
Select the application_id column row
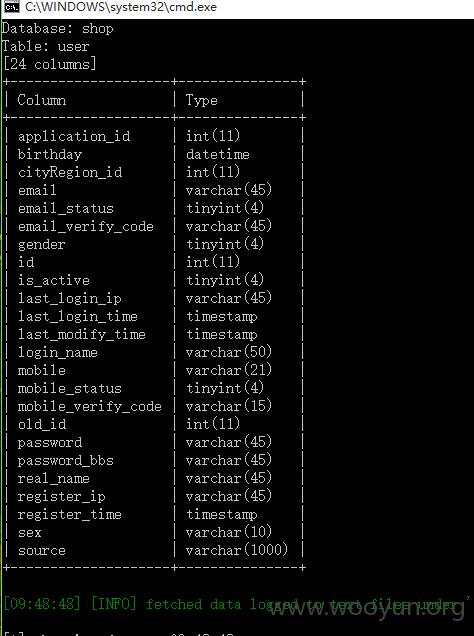click(154, 136)
